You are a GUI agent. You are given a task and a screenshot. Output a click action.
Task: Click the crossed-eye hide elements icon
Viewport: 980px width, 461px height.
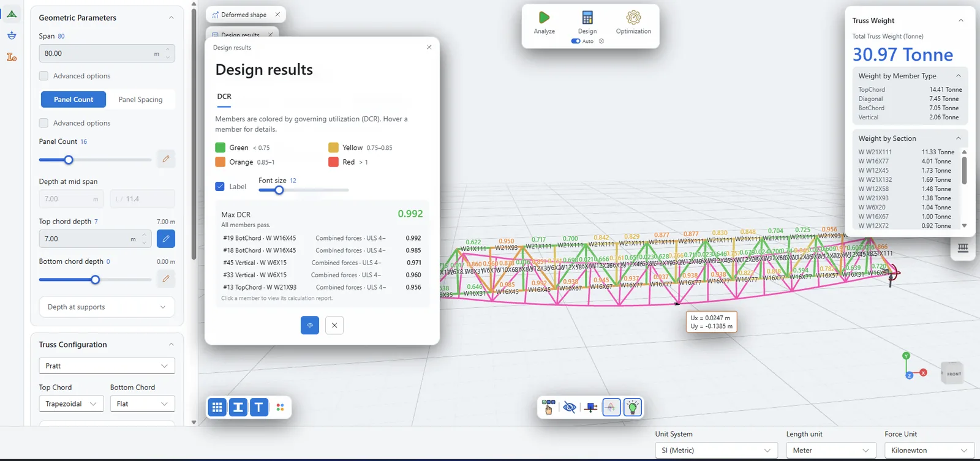pos(570,407)
